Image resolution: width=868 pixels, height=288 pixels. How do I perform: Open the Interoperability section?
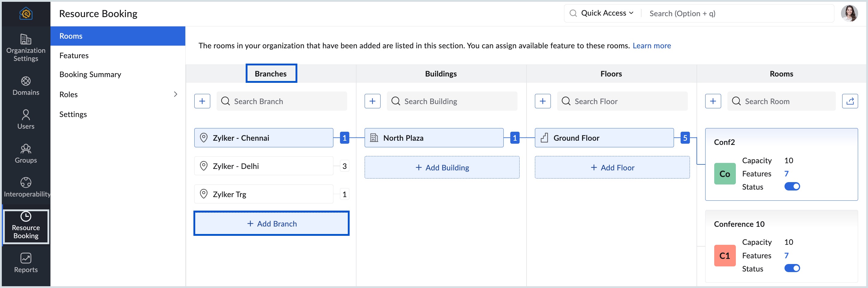[x=26, y=187]
